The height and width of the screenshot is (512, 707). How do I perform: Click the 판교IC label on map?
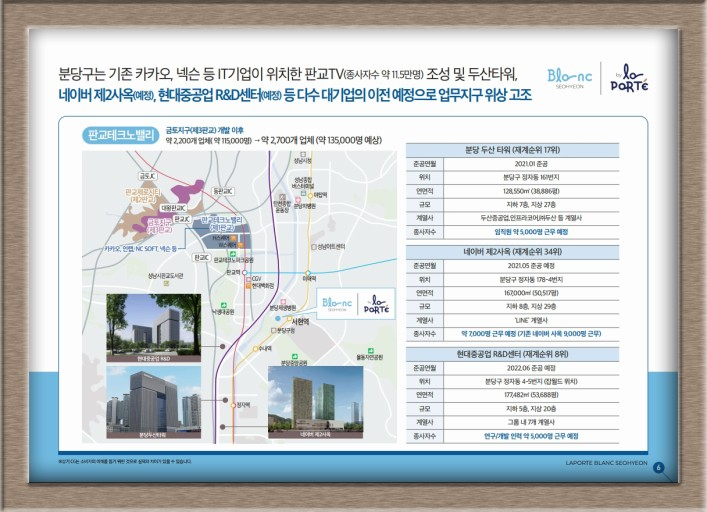202,257
